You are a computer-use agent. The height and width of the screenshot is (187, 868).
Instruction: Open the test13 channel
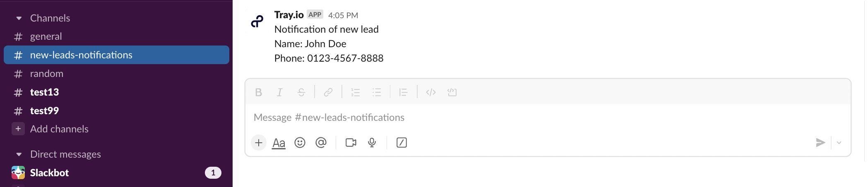click(44, 92)
